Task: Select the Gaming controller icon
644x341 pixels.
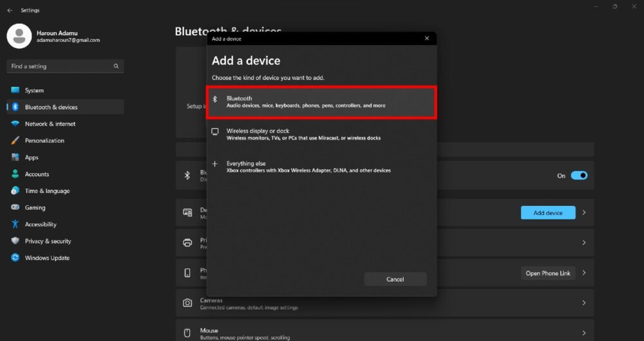Action: tap(15, 208)
